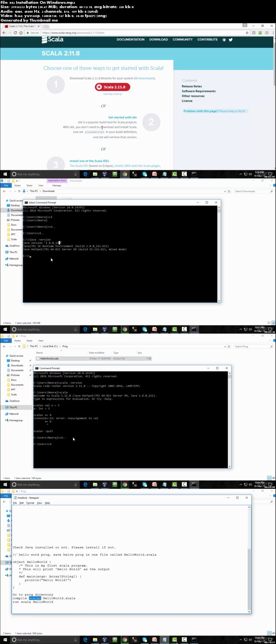Click the red Scala 2.11.8 download button
Image resolution: width=276 pixels, height=644 pixels.
click(112, 87)
